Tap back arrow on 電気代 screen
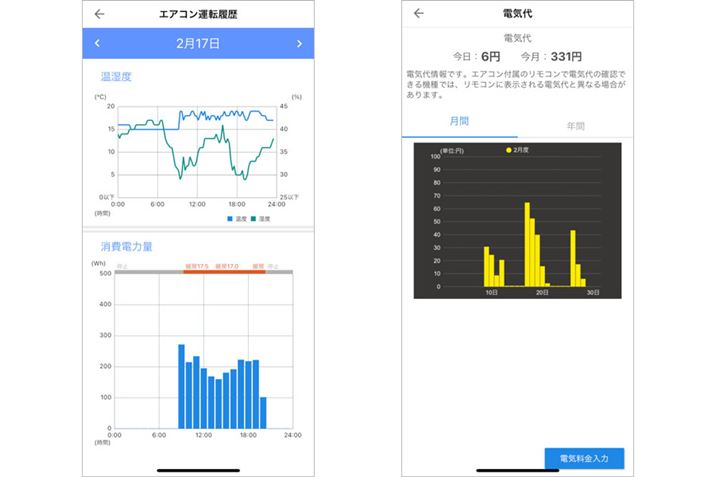 pos(418,13)
